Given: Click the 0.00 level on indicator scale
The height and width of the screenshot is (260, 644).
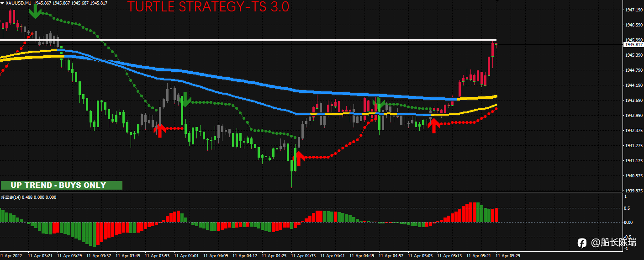Looking at the screenshot, I should 628,222.
